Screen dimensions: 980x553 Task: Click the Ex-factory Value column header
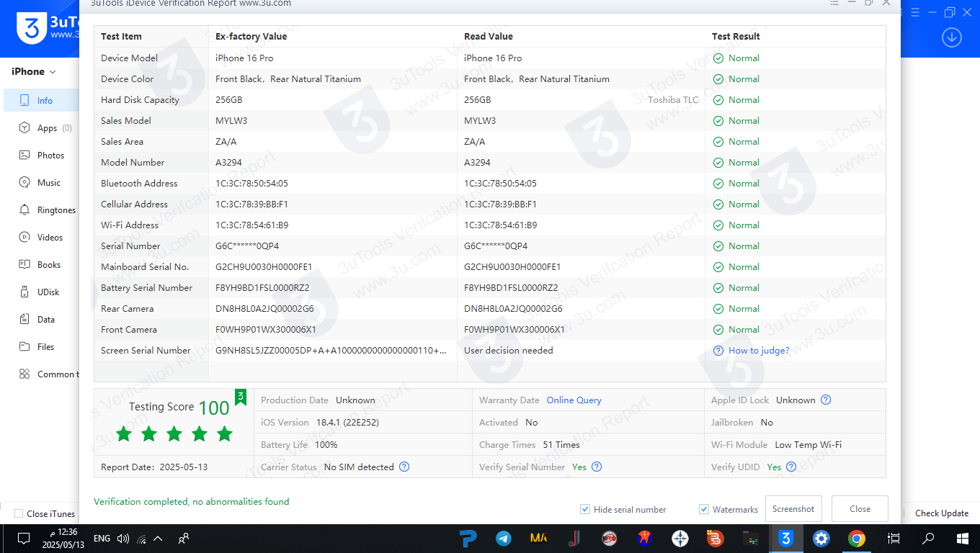click(x=251, y=37)
